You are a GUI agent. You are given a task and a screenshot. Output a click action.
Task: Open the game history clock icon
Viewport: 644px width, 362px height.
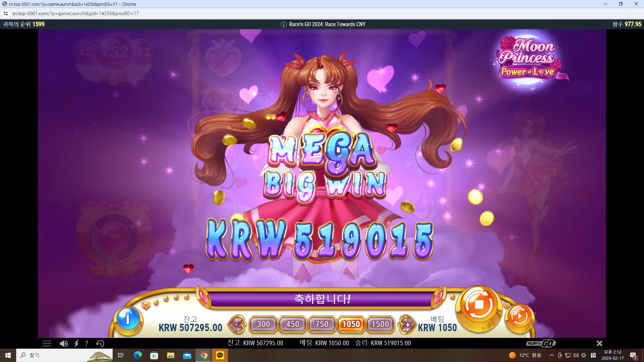coord(100,344)
